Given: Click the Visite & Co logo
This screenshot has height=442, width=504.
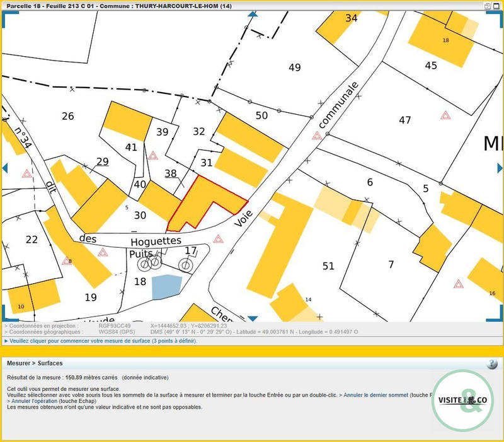Looking at the screenshot, I should (x=466, y=400).
